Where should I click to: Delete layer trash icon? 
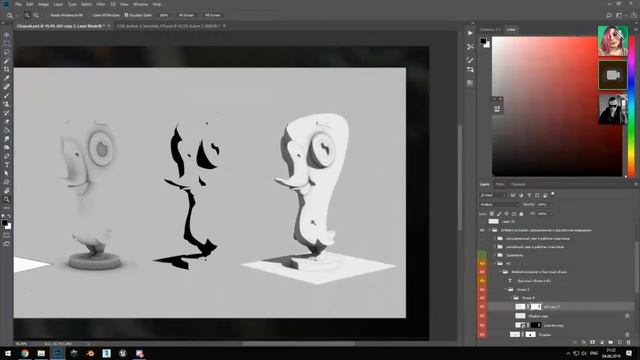629,342
